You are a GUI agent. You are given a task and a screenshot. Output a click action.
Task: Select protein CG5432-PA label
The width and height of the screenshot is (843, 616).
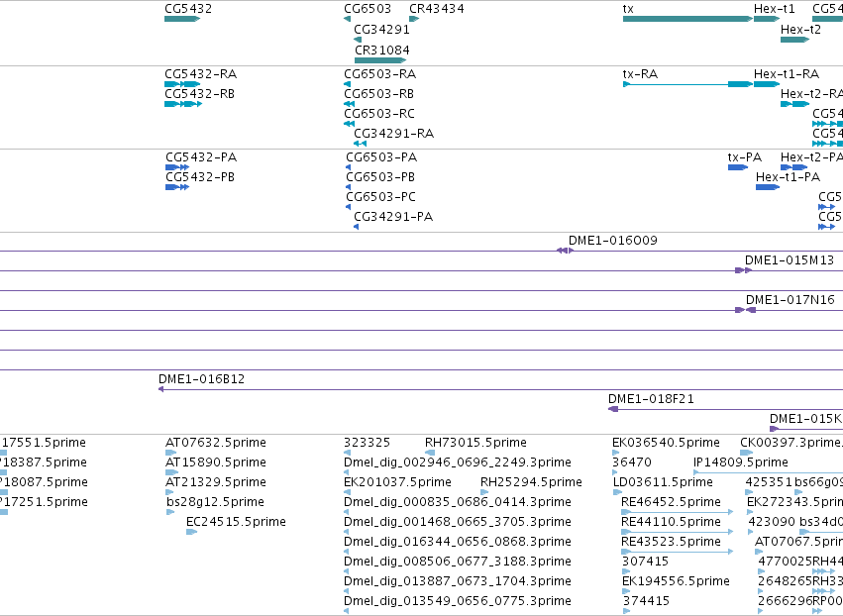point(201,156)
